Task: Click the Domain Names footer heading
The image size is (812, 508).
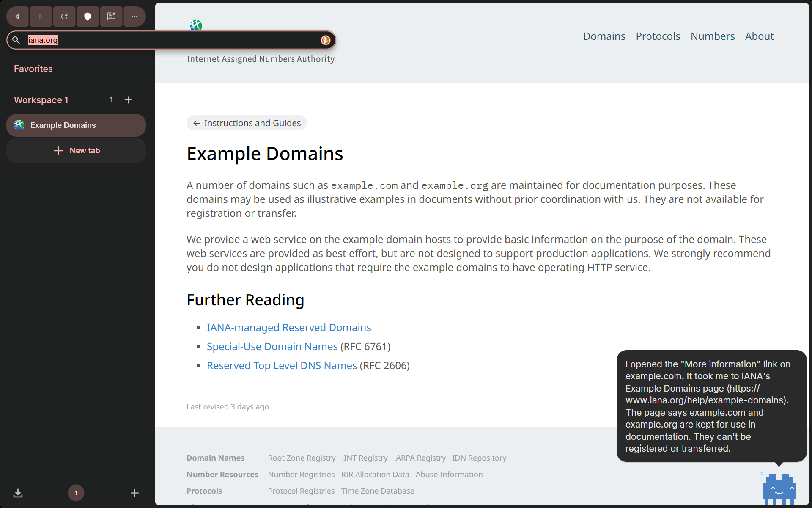Action: 216,458
